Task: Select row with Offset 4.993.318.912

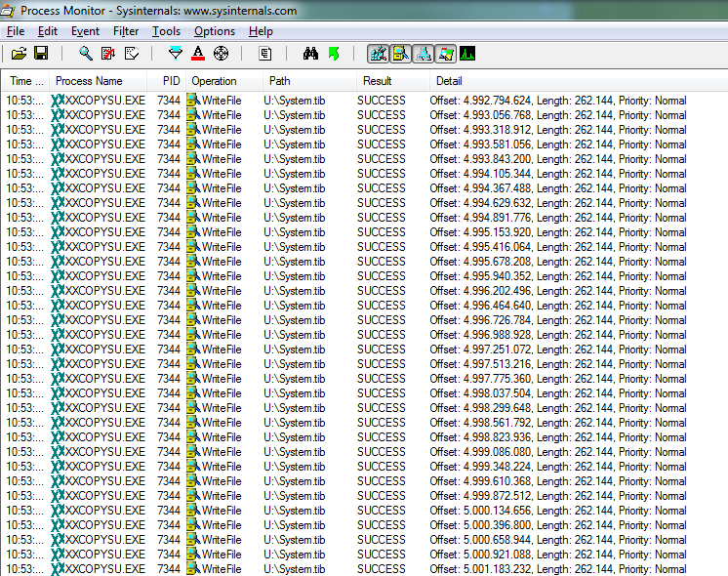Action: (364, 130)
